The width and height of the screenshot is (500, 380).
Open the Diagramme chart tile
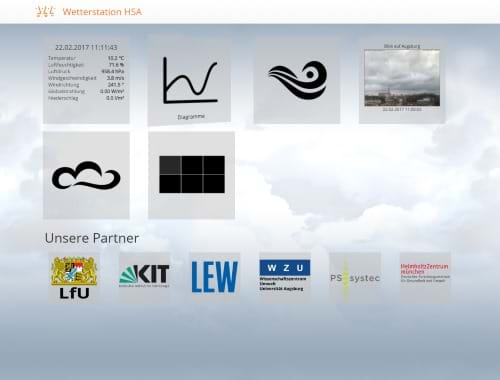(189, 80)
